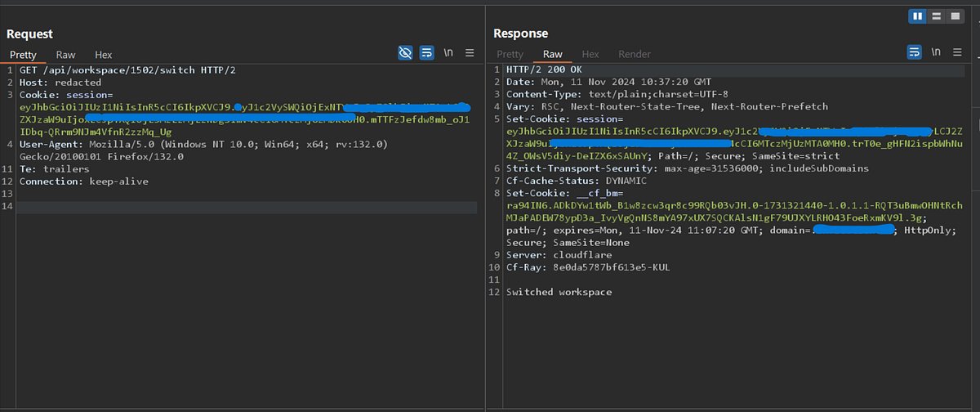The image size is (980, 412).
Task: Toggle line wrap in Request panel
Action: click(x=426, y=52)
